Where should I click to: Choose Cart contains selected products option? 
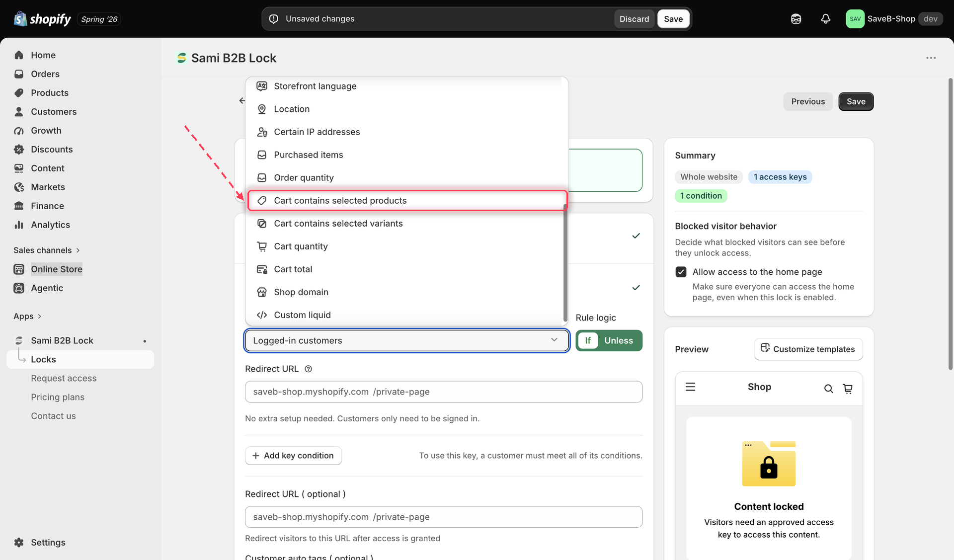[407, 201]
